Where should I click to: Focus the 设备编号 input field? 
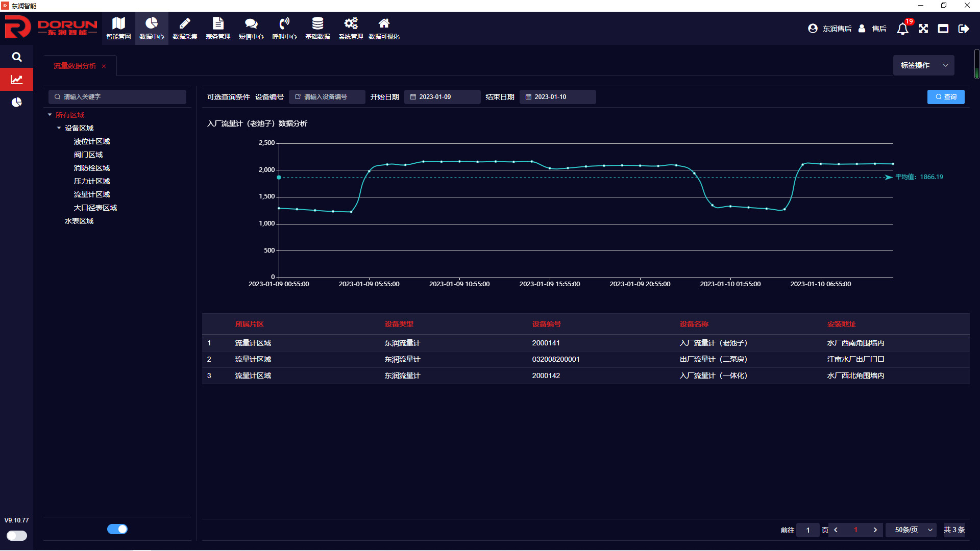coord(327,97)
